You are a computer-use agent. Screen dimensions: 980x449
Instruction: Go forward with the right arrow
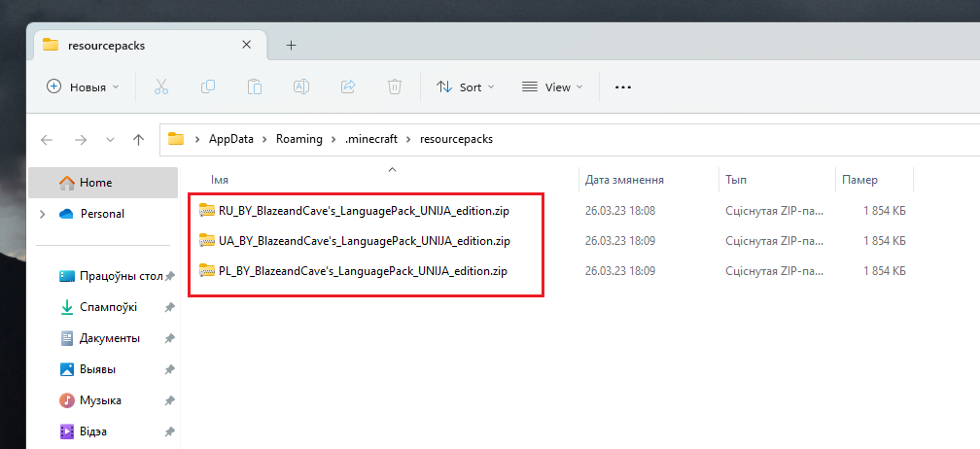[81, 139]
